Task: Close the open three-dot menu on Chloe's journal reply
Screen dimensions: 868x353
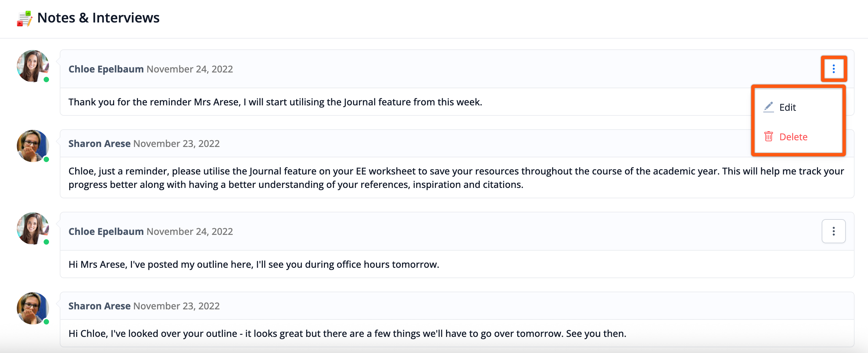Action: (833, 69)
